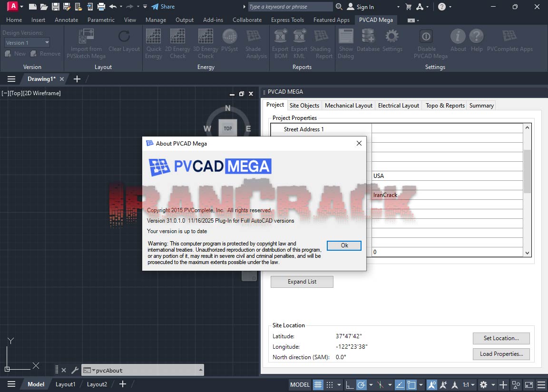Image resolution: width=548 pixels, height=392 pixels.
Task: Click the Set Location button
Action: 501,338
